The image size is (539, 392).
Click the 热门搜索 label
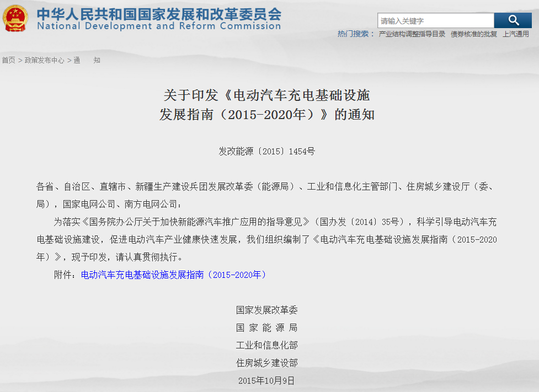[353, 34]
